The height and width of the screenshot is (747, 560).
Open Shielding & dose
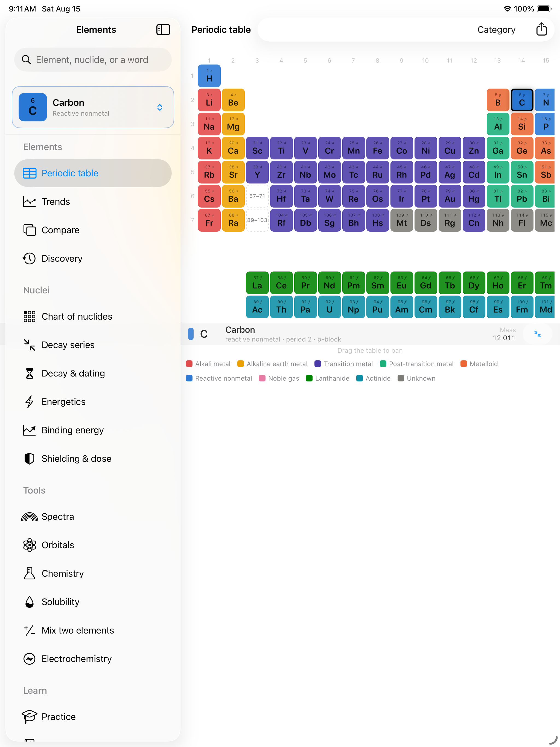[93, 459]
